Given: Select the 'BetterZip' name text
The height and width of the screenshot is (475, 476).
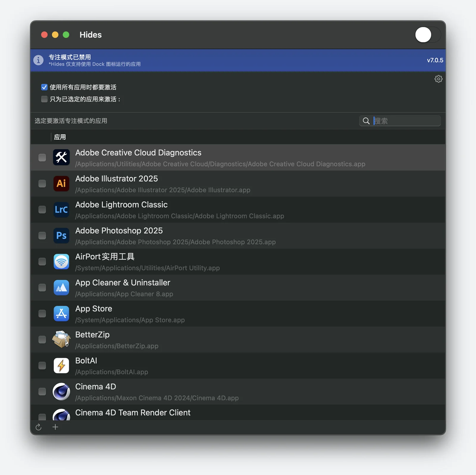Looking at the screenshot, I should [x=92, y=335].
